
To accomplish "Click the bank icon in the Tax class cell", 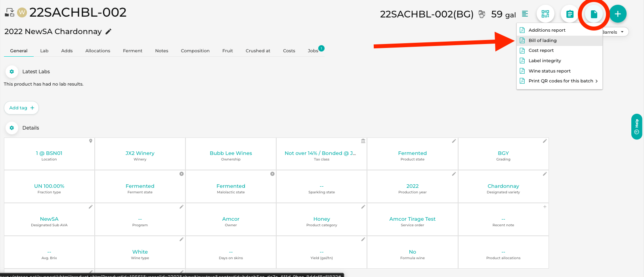I will click(363, 141).
